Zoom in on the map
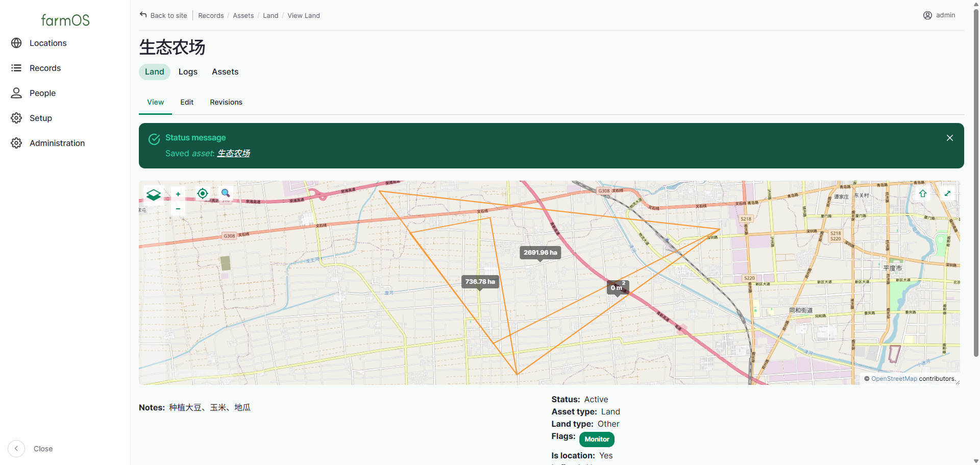 pyautogui.click(x=178, y=194)
